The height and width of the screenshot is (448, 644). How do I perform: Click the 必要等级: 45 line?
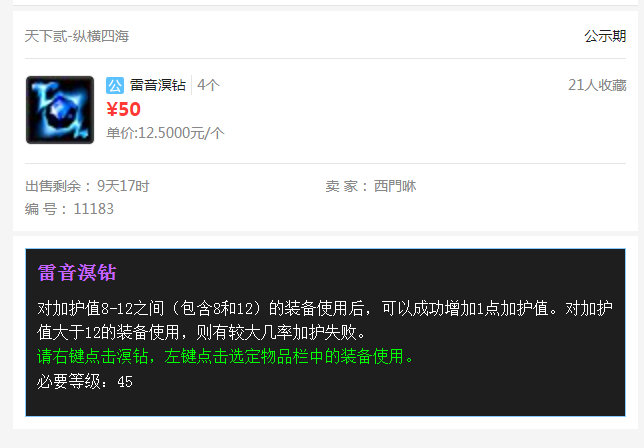point(85,381)
